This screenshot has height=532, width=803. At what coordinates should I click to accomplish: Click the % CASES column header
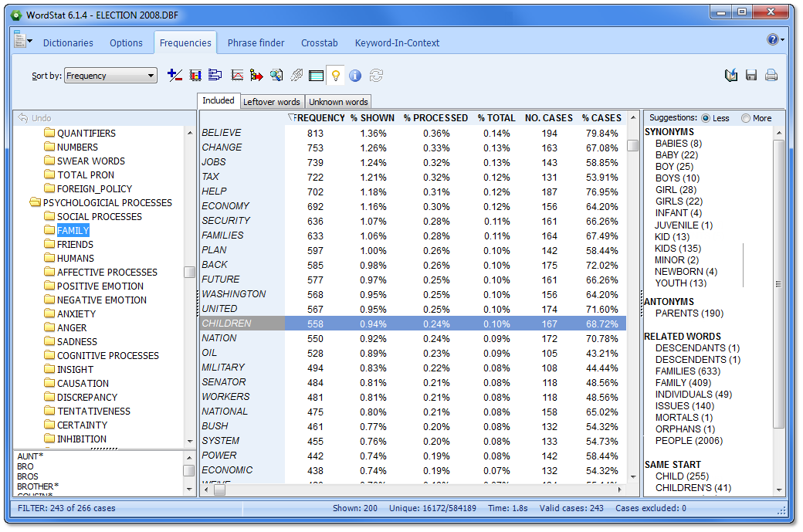coord(601,118)
